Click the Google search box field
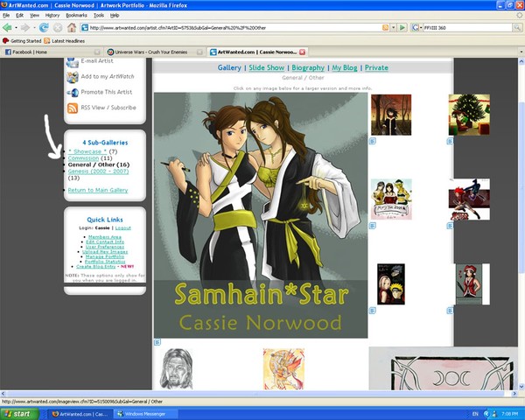Screen dimensions: 525x420 467,28
